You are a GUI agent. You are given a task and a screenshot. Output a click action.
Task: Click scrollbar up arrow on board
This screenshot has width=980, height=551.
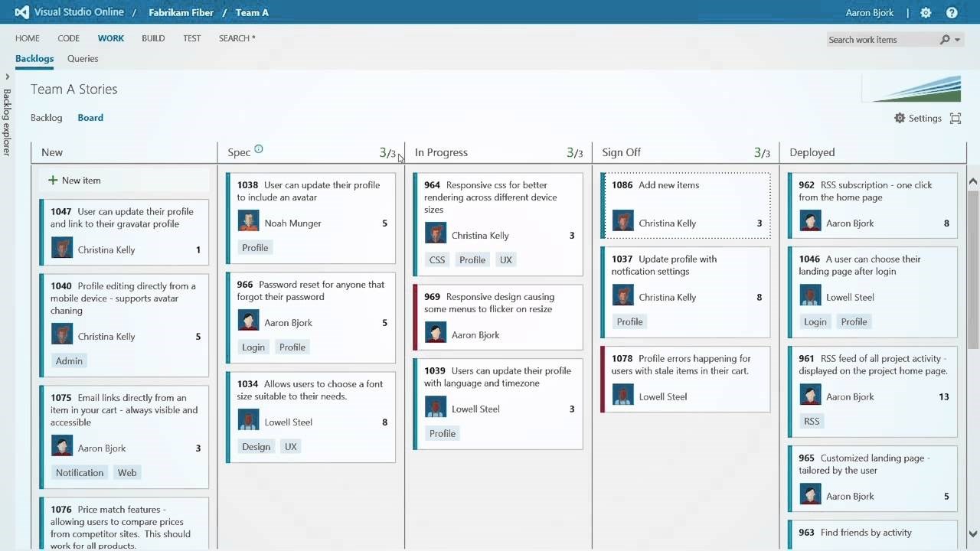click(973, 182)
